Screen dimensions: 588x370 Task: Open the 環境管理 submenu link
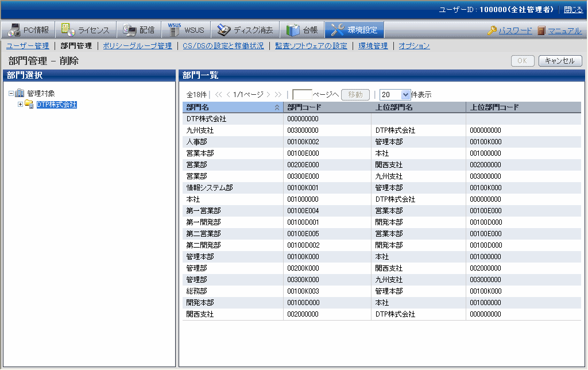(373, 46)
